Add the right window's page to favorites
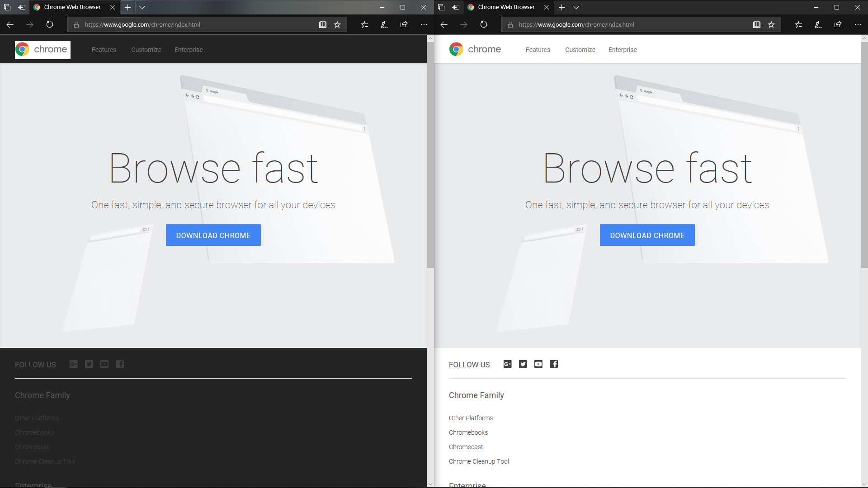 pos(772,24)
